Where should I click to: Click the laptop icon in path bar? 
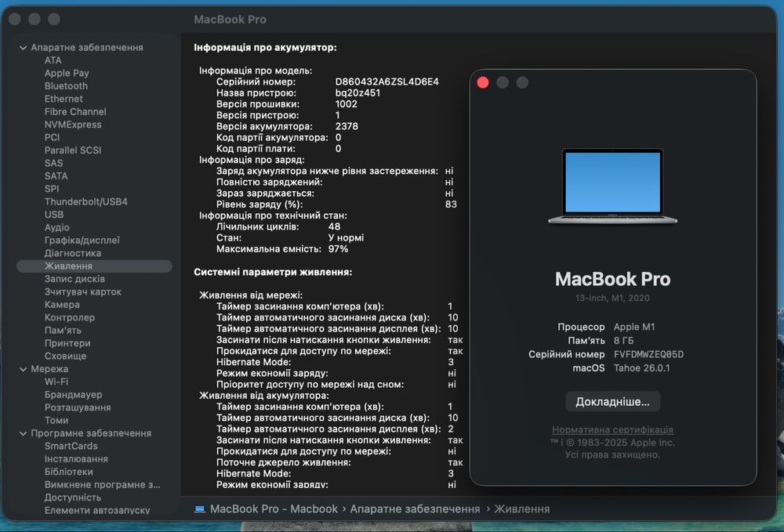(200, 509)
